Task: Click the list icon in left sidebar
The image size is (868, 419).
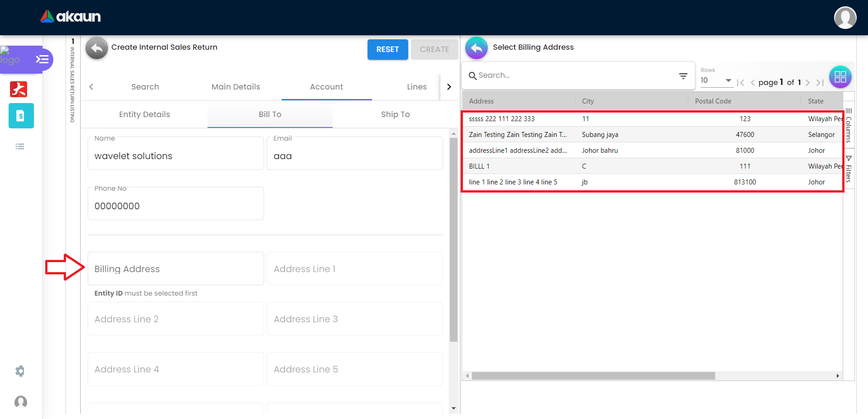Action: coord(20,146)
